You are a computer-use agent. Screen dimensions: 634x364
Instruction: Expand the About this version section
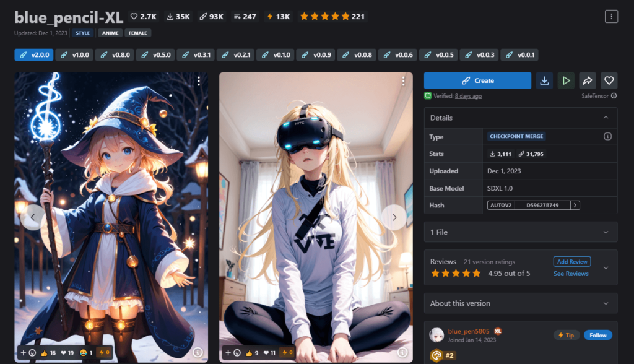[605, 303]
